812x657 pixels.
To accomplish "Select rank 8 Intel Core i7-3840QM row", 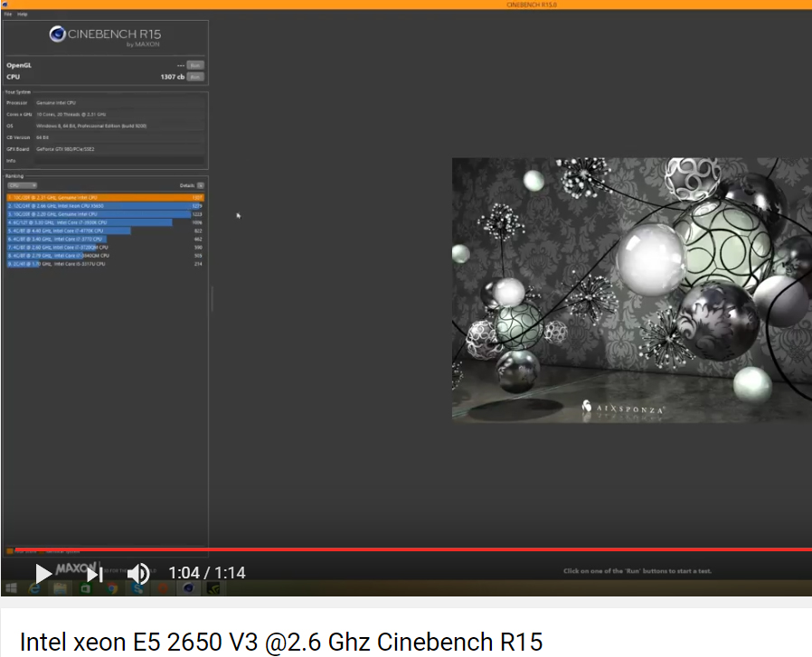I will click(105, 255).
